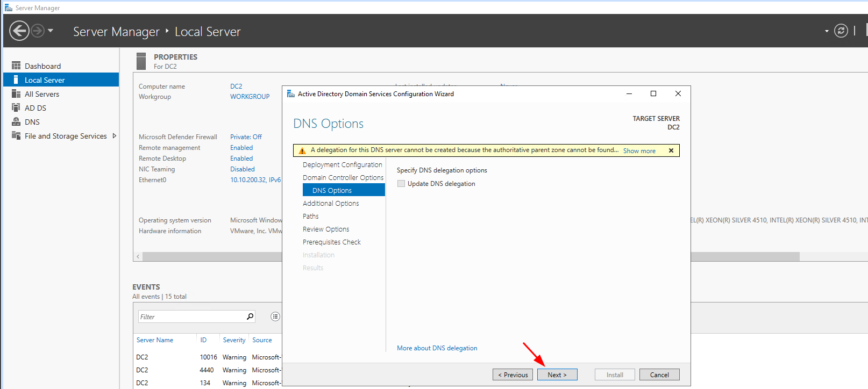Open More about DNS delegation link
This screenshot has width=868, height=389.
pos(437,348)
